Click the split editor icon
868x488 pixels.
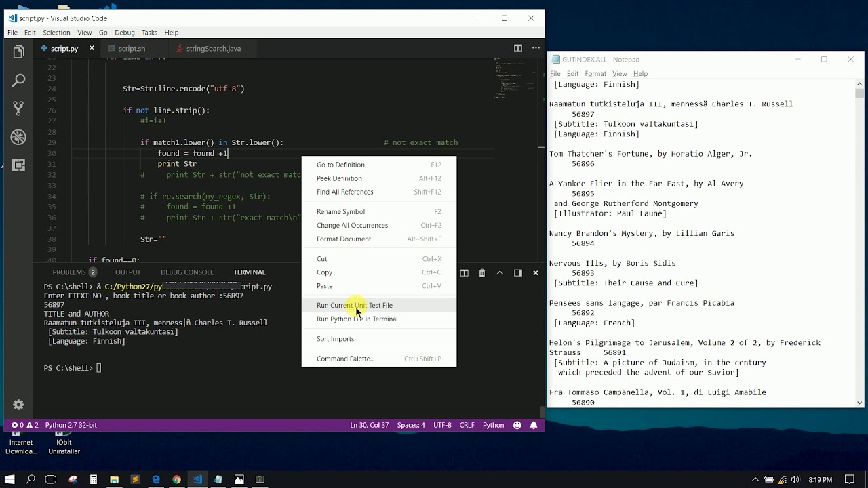click(x=517, y=48)
